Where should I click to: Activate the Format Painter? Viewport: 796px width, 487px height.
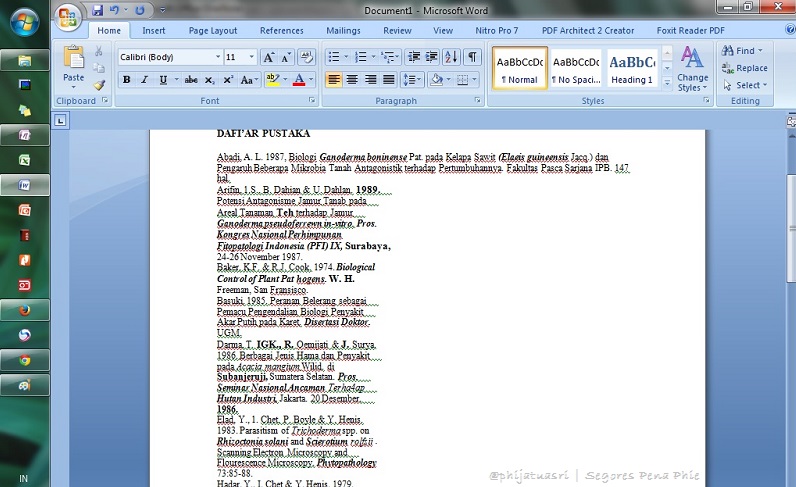(98, 85)
